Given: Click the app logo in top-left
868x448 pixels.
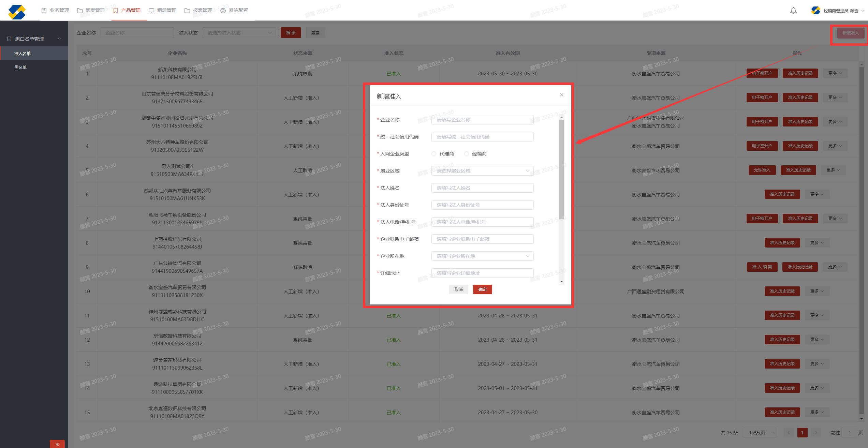Looking at the screenshot, I should pos(17,12).
